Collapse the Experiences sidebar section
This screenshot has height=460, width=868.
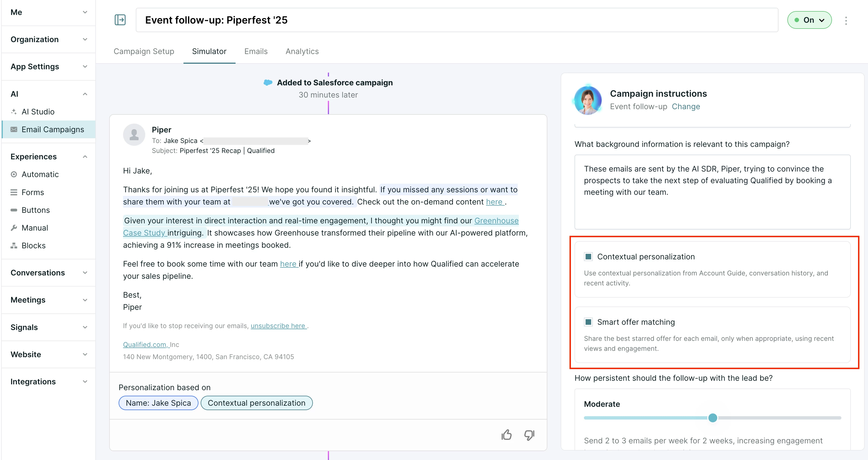click(48, 157)
